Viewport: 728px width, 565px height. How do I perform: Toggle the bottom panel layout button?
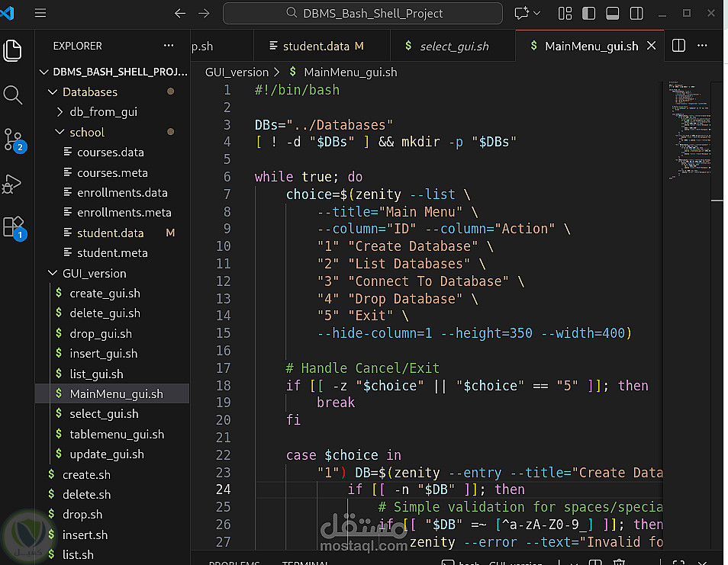[x=612, y=13]
